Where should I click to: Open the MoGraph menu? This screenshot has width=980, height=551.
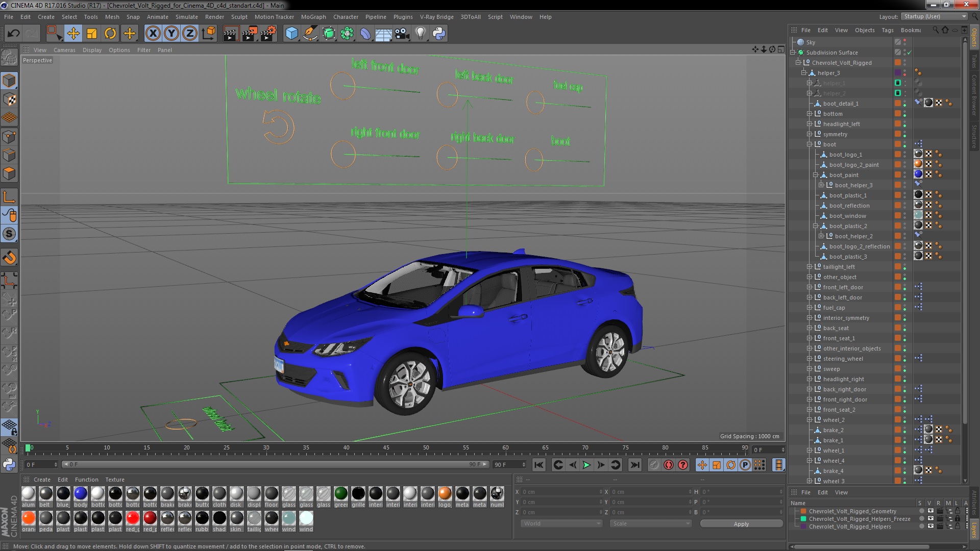(313, 17)
